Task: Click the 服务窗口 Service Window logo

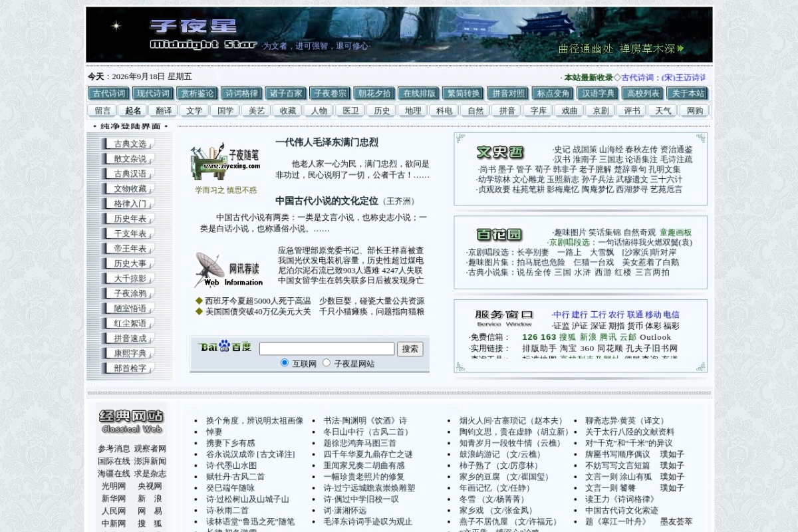Action: pyautogui.click(x=504, y=319)
